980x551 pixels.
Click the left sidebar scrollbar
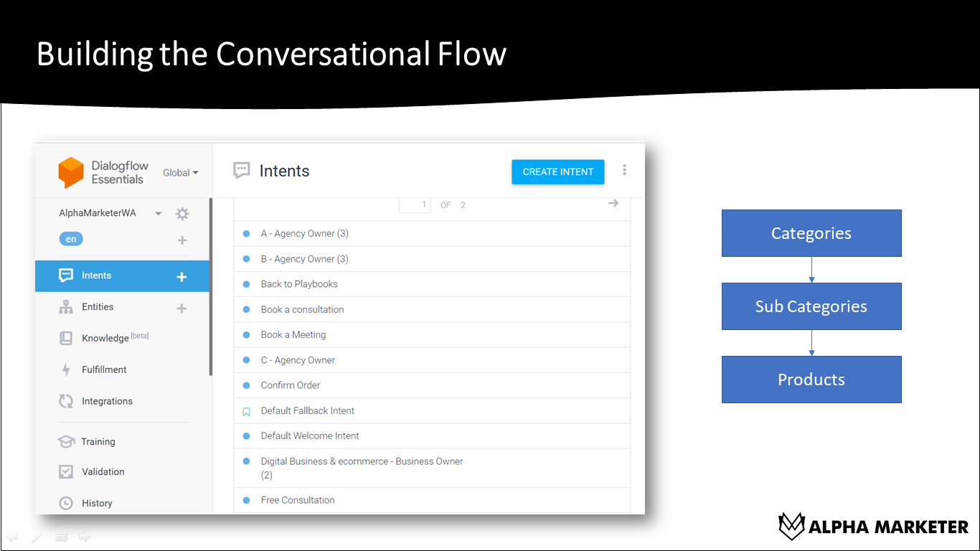pyautogui.click(x=210, y=287)
